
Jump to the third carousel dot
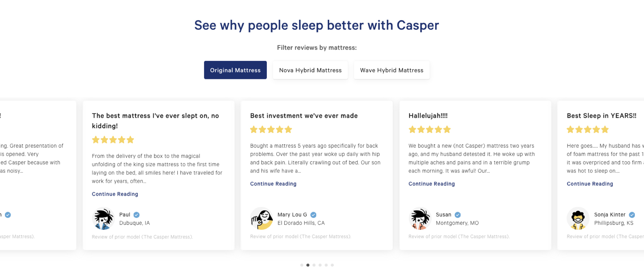tap(314, 265)
